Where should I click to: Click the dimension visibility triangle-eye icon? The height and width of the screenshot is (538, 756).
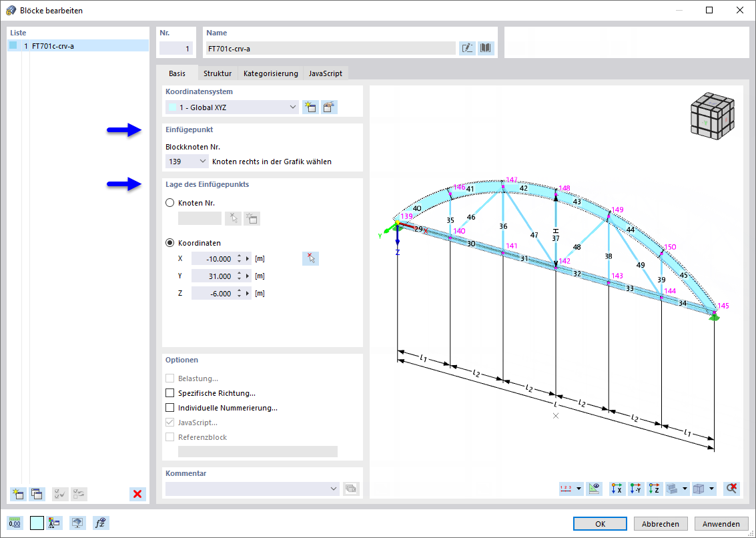click(x=595, y=489)
